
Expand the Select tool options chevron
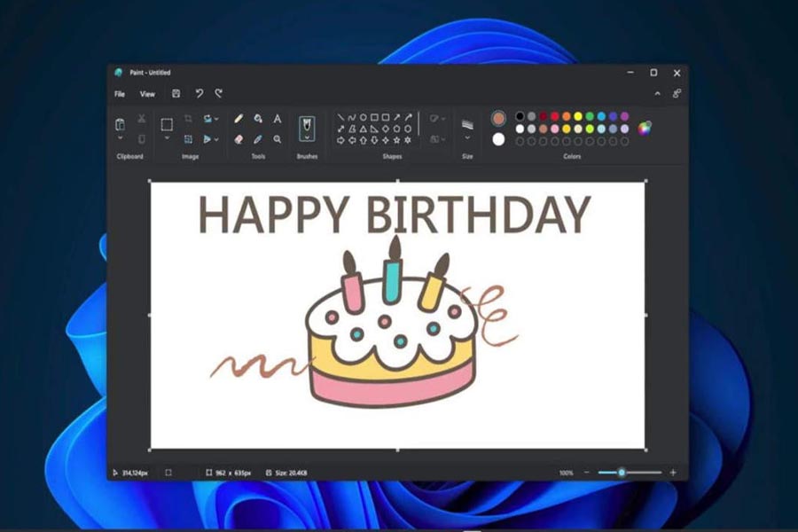[x=167, y=138]
